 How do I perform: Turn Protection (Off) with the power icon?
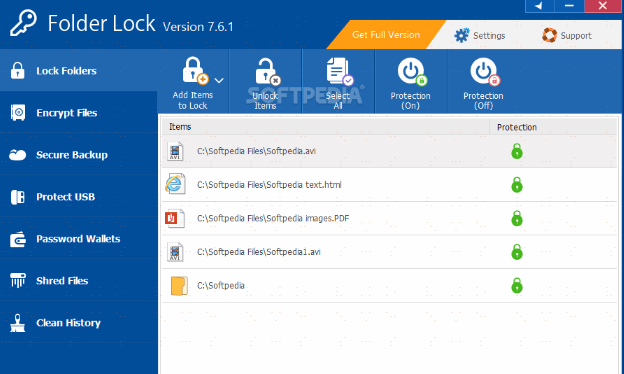click(485, 72)
